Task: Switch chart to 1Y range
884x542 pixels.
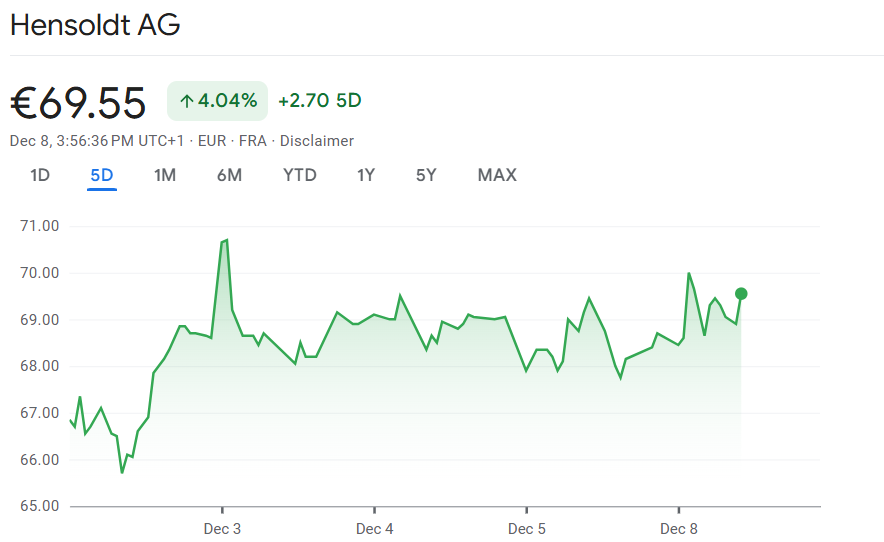Action: click(366, 175)
